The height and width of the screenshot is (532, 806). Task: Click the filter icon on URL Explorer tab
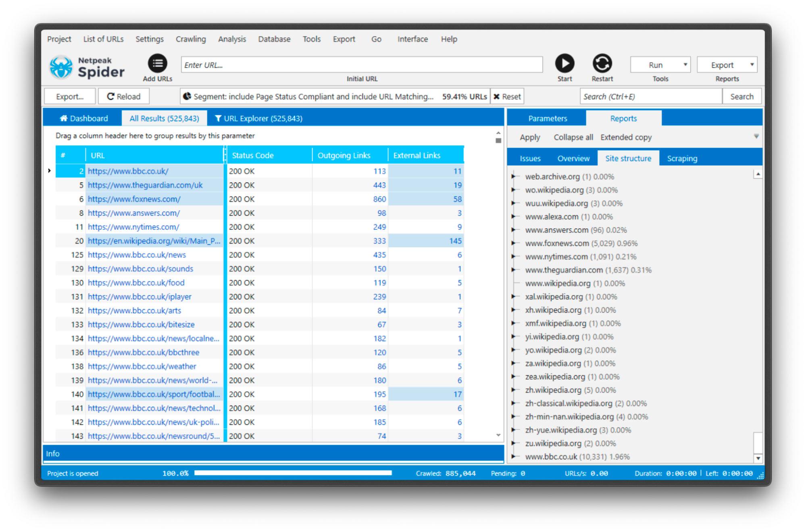click(x=218, y=118)
